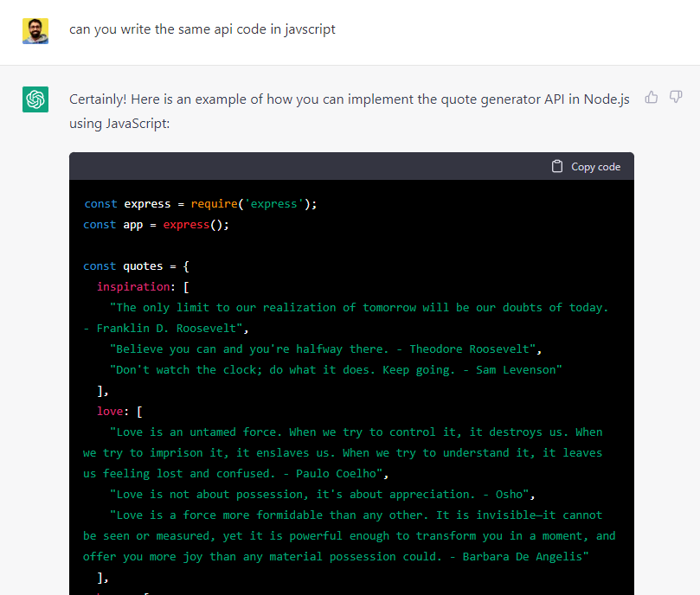Click 'Love is an untamed force' line

click(356, 432)
